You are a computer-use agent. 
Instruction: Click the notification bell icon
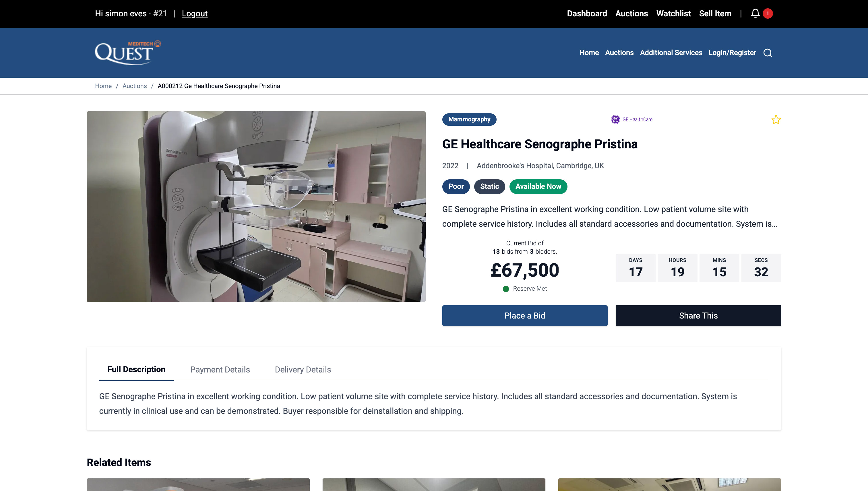tap(755, 13)
